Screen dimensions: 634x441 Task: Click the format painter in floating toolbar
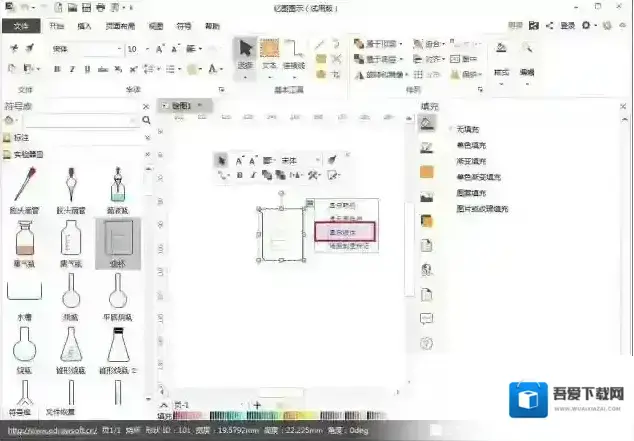coord(333,158)
